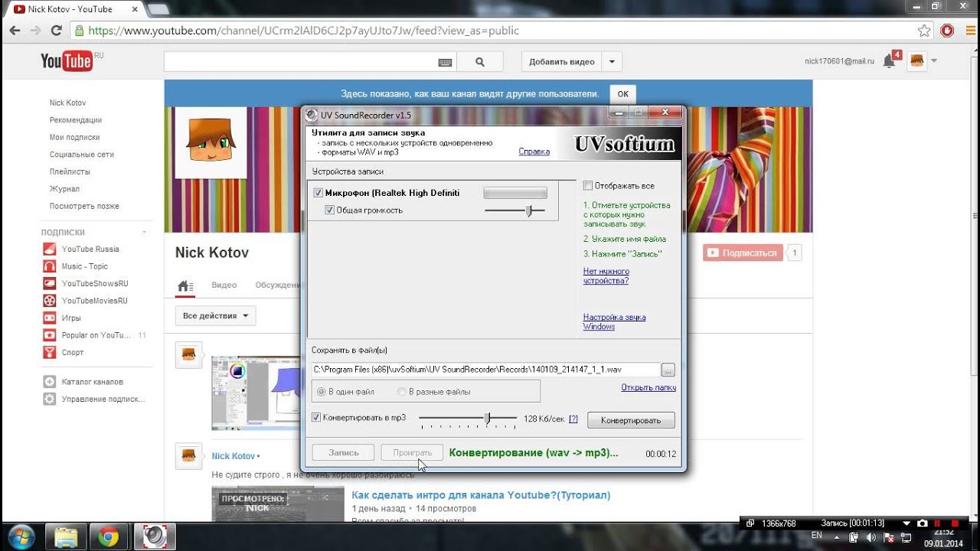Open the Спорт subscription
The height and width of the screenshot is (551, 980).
click(73, 352)
